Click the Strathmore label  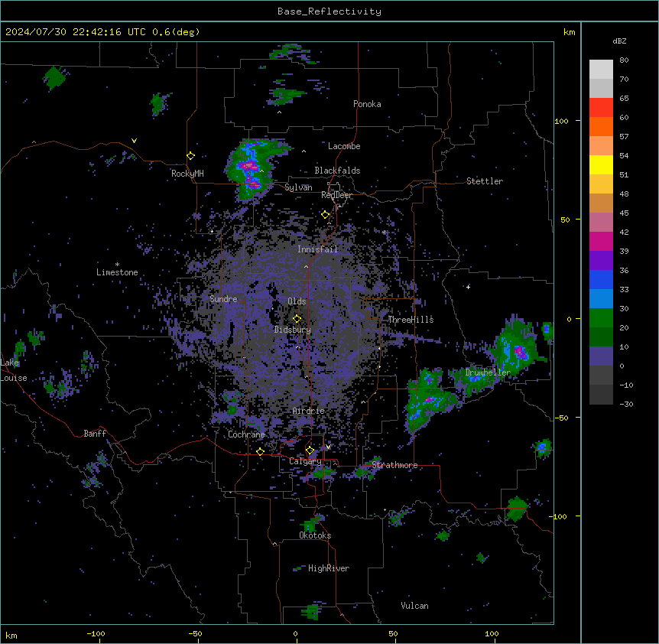pos(394,465)
